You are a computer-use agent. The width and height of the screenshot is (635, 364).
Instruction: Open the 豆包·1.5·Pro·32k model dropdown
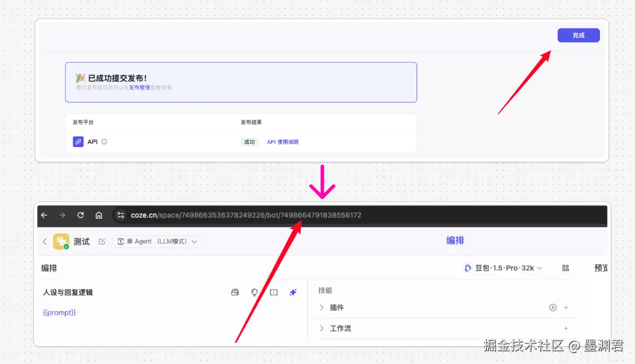[503, 268]
